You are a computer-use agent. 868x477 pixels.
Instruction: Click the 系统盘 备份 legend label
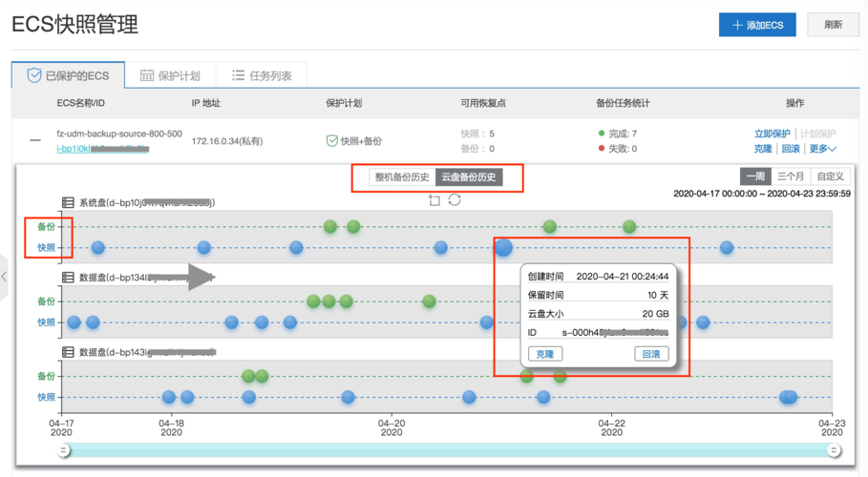point(47,226)
